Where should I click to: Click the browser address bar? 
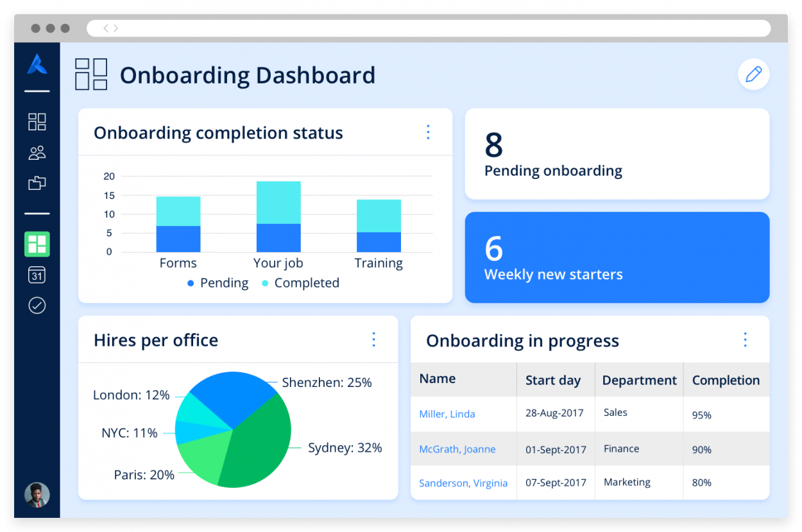[x=429, y=28]
